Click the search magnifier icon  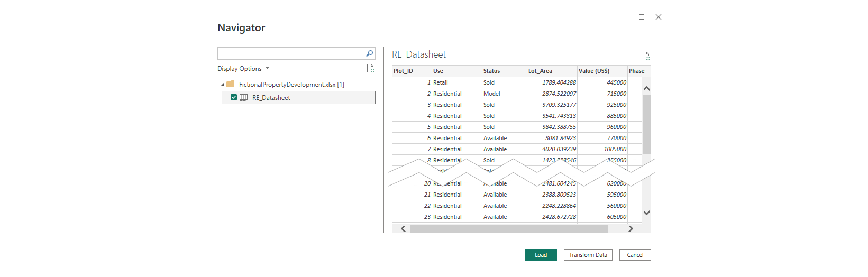[x=369, y=53]
